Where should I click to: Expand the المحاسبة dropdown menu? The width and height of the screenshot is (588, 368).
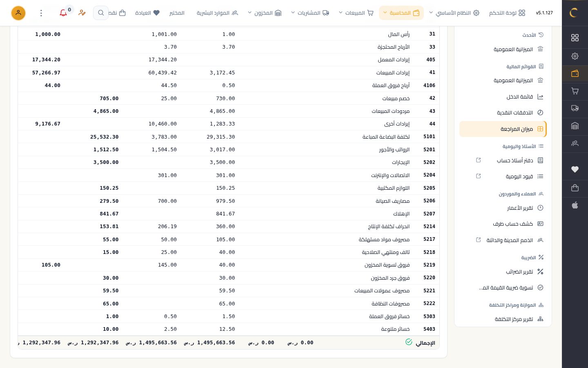click(x=401, y=13)
